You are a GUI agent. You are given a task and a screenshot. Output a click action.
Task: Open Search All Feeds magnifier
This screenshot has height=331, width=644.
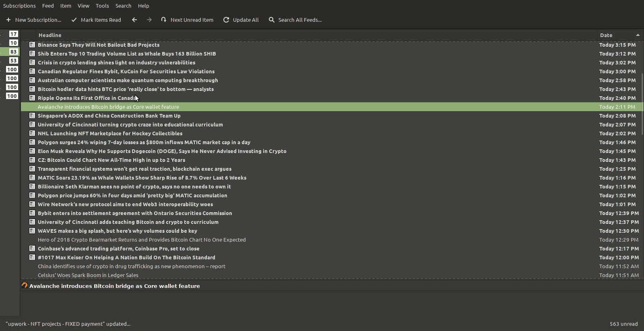[x=272, y=20]
